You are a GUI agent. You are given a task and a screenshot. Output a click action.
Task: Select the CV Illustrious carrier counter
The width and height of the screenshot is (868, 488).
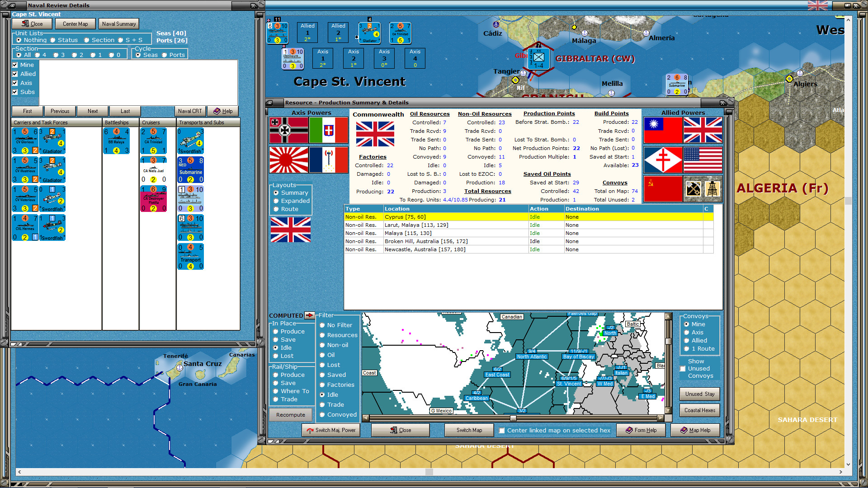25,170
